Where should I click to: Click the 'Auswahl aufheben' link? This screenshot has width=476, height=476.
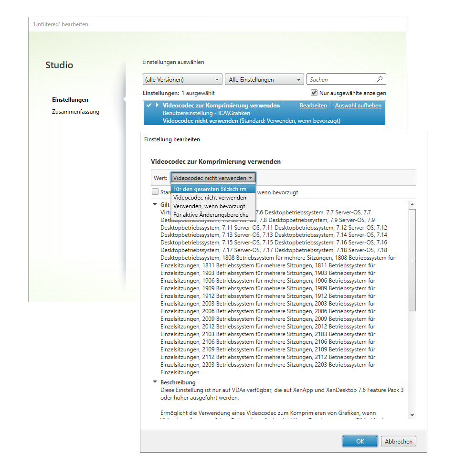358,106
